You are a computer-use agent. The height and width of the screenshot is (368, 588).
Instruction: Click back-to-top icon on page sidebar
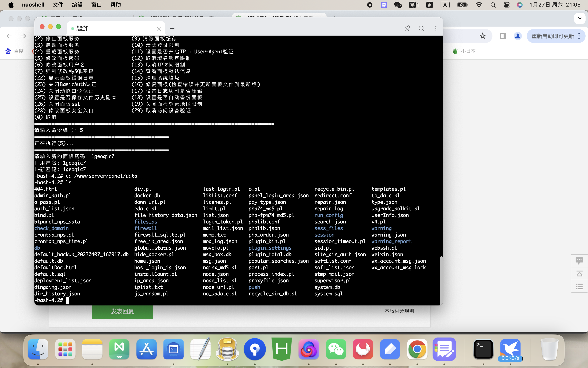(579, 274)
